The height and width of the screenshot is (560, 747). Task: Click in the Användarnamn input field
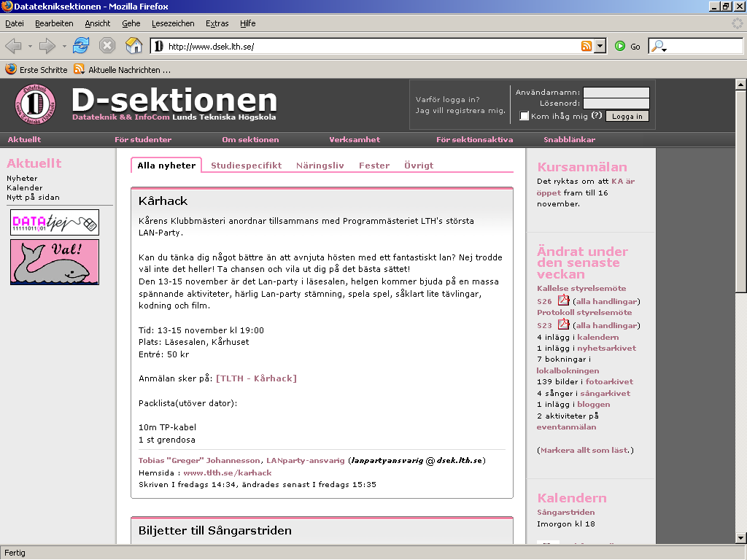coord(616,93)
